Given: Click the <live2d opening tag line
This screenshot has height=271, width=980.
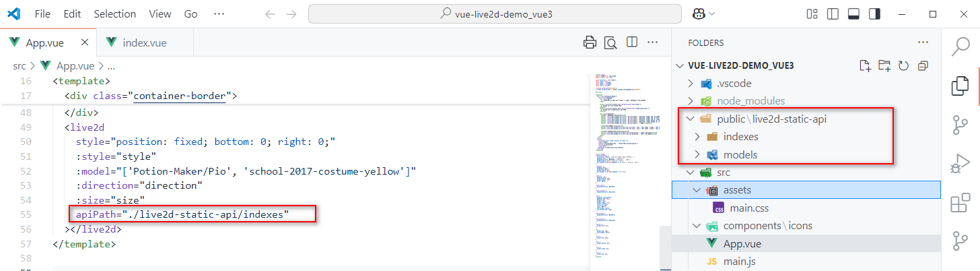Looking at the screenshot, I should [x=84, y=127].
